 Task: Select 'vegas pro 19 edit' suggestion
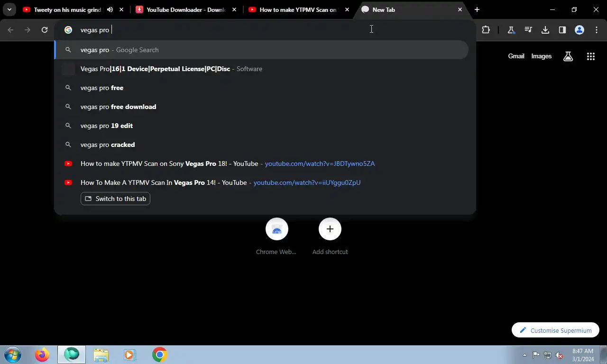click(x=261, y=126)
